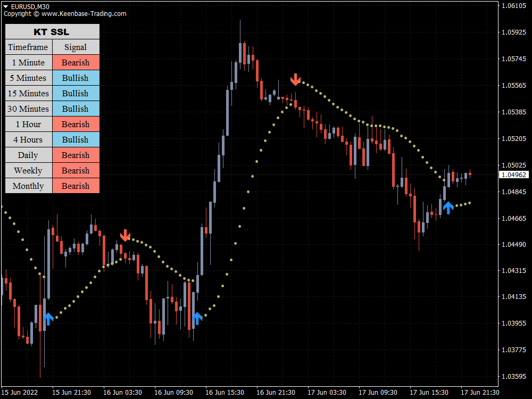Screen dimensions: 532x399
Task: Click the 1.05925 price axis label
Action: (514, 32)
